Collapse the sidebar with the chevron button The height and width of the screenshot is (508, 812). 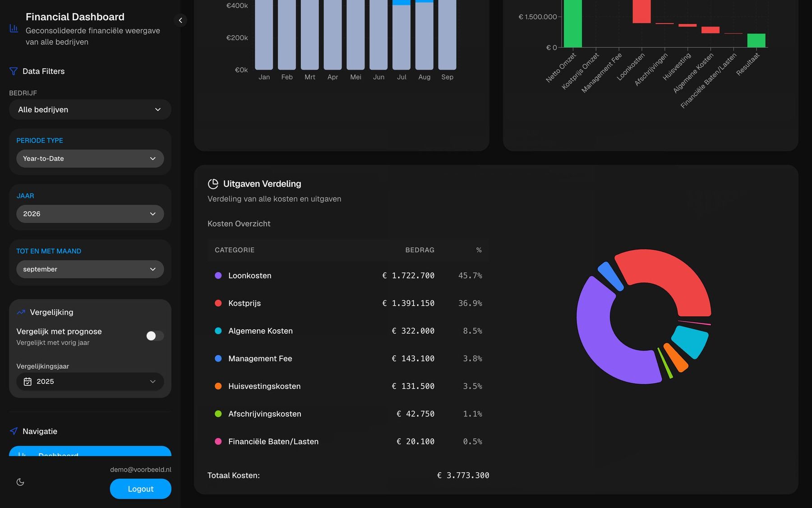180,20
